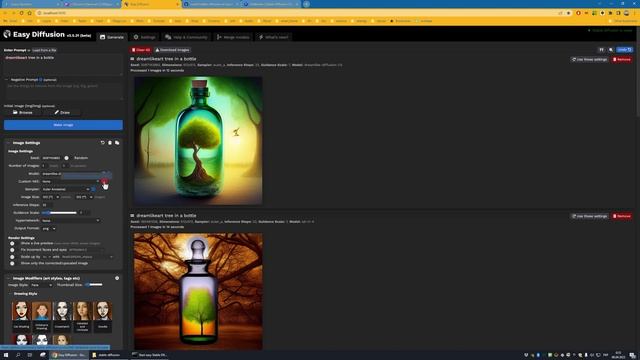This screenshot has height=360, width=640.
Task: Remove the second generated result
Action: point(622,216)
